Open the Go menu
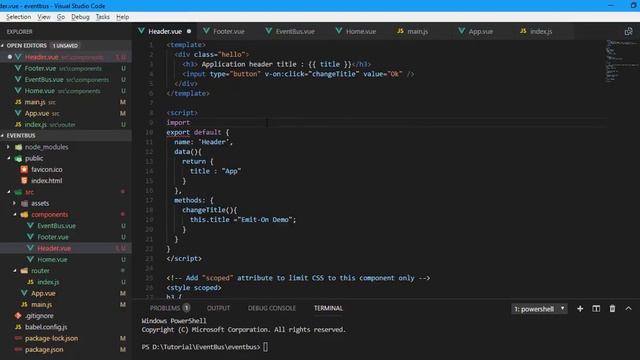This screenshot has height=360, width=640. click(x=61, y=17)
